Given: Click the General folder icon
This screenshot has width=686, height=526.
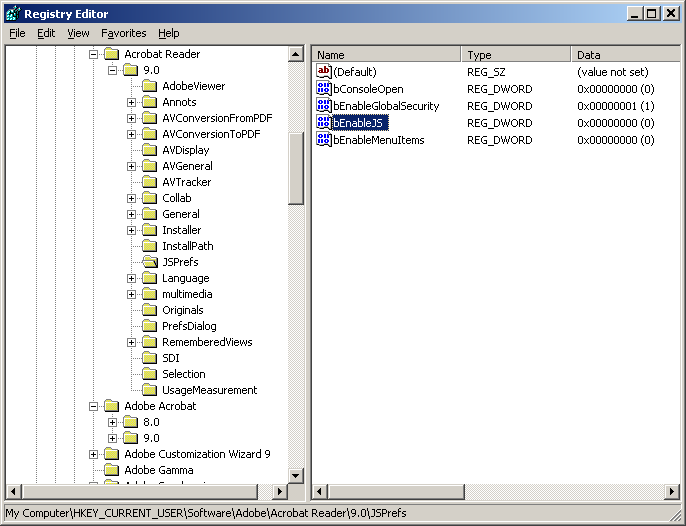Looking at the screenshot, I should pyautogui.click(x=150, y=214).
